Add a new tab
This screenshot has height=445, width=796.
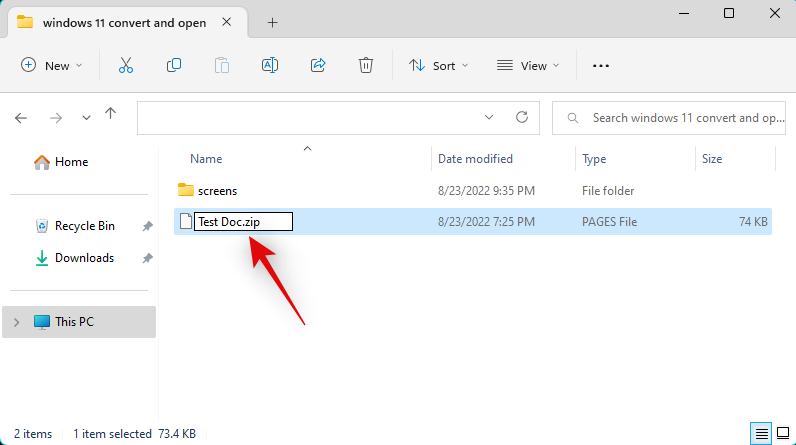273,22
